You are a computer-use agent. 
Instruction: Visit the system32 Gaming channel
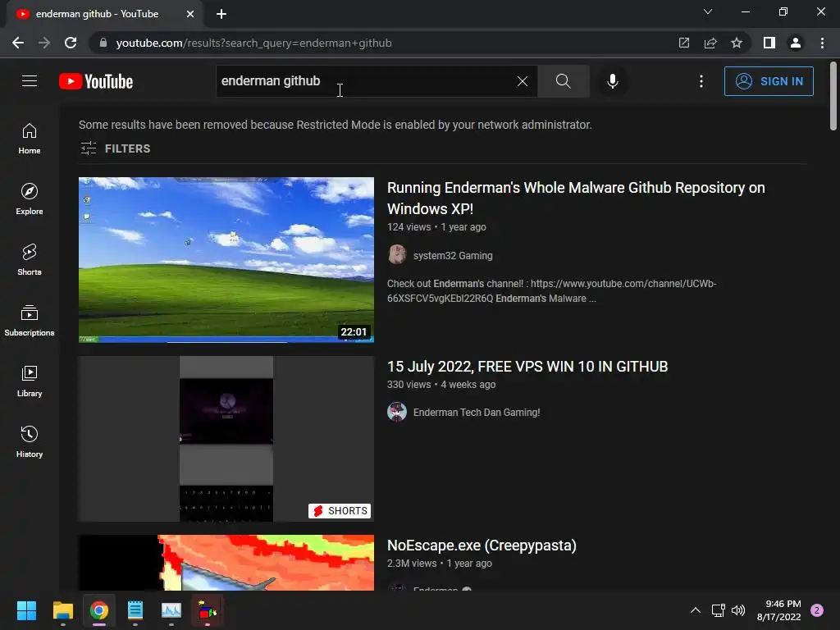[453, 256]
